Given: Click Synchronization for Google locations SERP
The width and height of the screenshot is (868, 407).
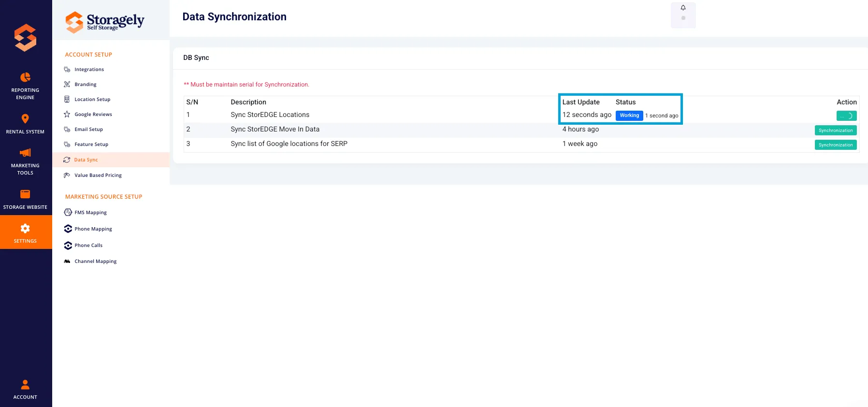Looking at the screenshot, I should 836,145.
